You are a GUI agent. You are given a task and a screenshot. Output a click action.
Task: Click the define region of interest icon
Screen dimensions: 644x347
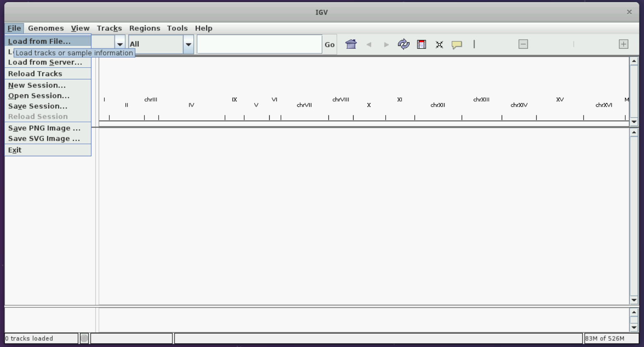pos(422,44)
